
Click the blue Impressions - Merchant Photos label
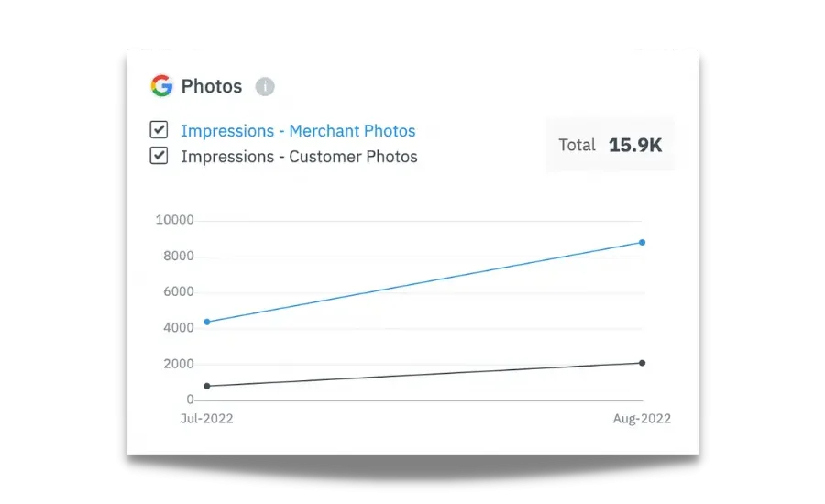[x=298, y=131]
